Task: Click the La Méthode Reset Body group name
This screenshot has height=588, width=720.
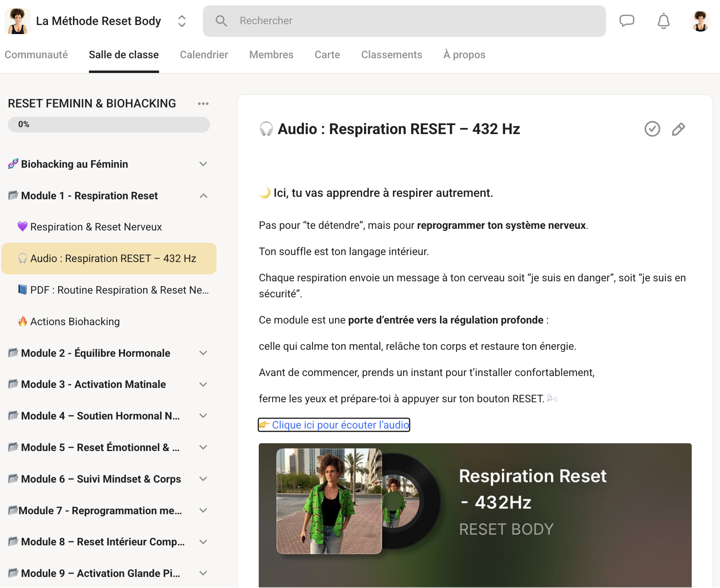Action: (98, 21)
